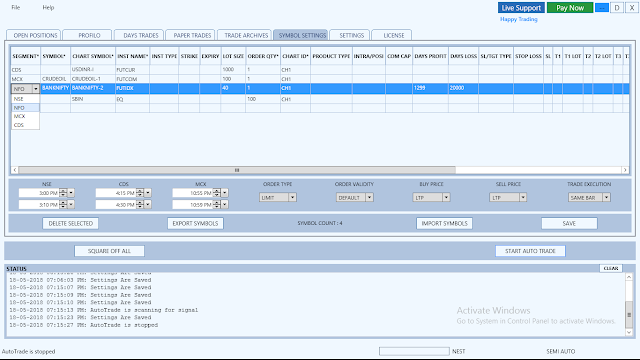The image size is (640, 360).
Task: Click the SQUARE OFF ALL button
Action: pyautogui.click(x=109, y=251)
